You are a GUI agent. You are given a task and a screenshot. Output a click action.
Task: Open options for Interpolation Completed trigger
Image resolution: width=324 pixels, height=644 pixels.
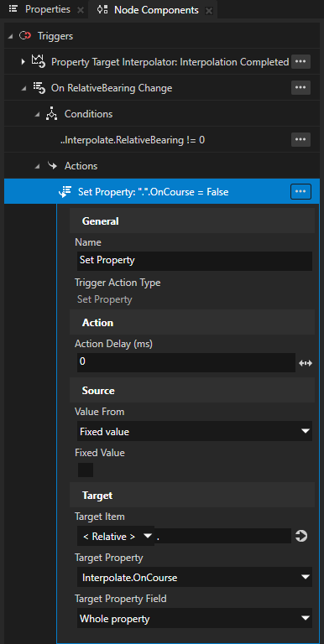tap(300, 61)
